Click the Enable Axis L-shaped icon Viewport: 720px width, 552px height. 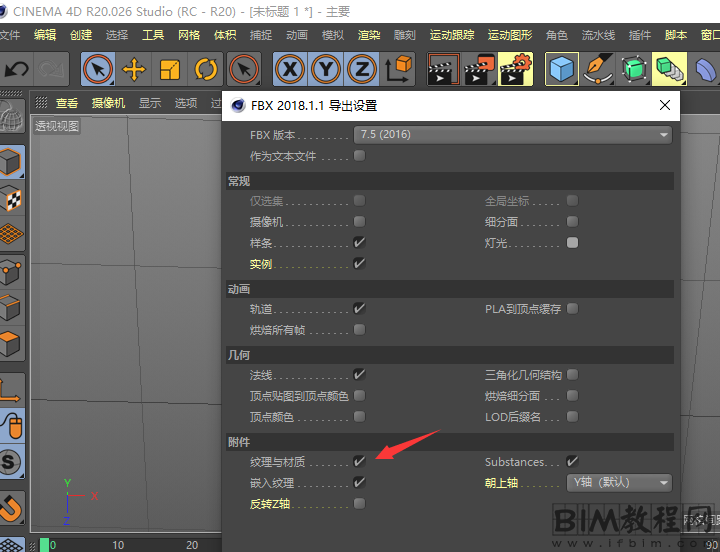point(11,389)
